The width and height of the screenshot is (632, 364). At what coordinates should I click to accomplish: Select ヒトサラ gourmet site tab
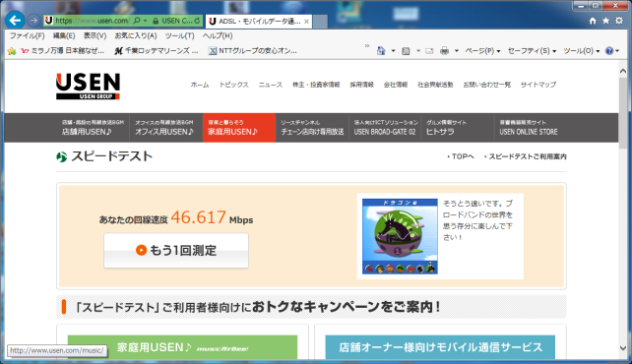[x=458, y=128]
